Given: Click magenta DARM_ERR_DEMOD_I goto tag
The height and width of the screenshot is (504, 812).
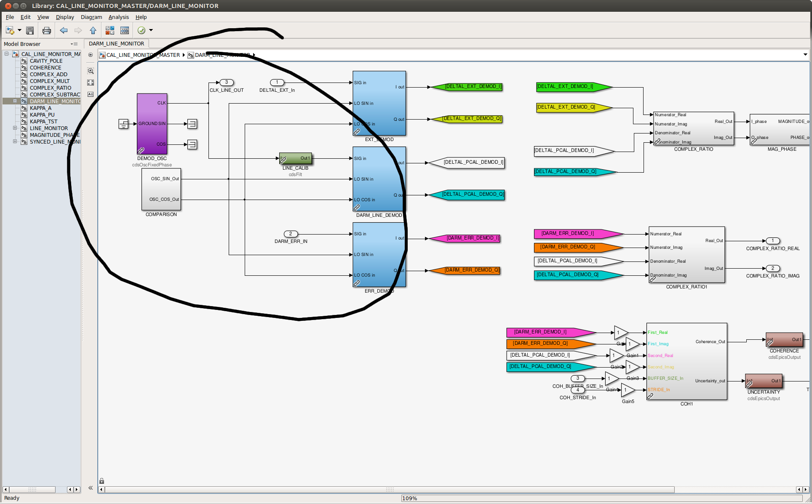Looking at the screenshot, I should [x=465, y=238].
